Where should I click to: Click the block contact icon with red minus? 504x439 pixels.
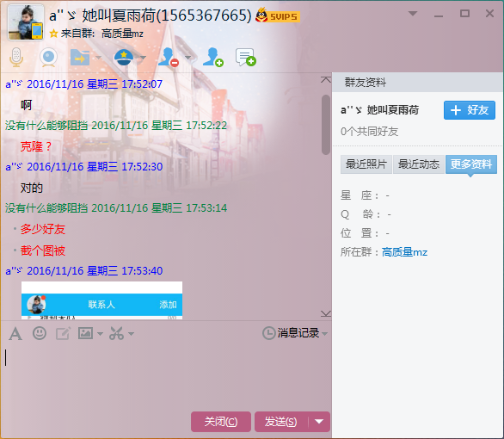pyautogui.click(x=169, y=58)
